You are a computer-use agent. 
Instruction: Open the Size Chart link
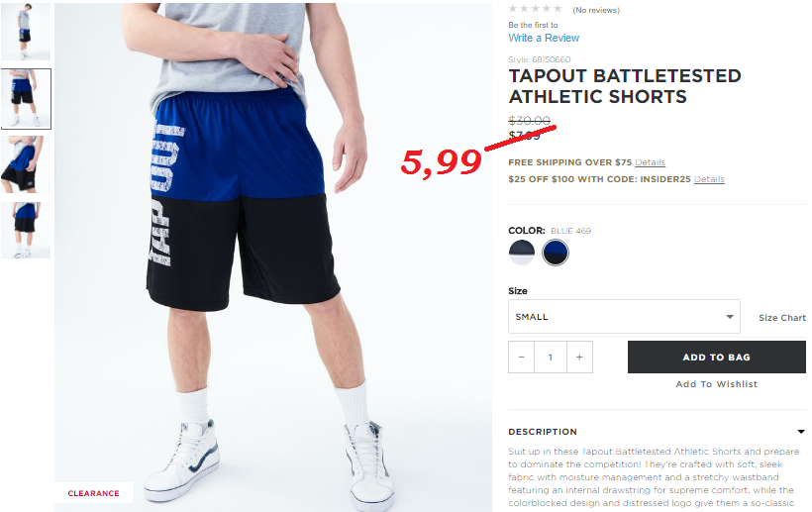tap(782, 318)
